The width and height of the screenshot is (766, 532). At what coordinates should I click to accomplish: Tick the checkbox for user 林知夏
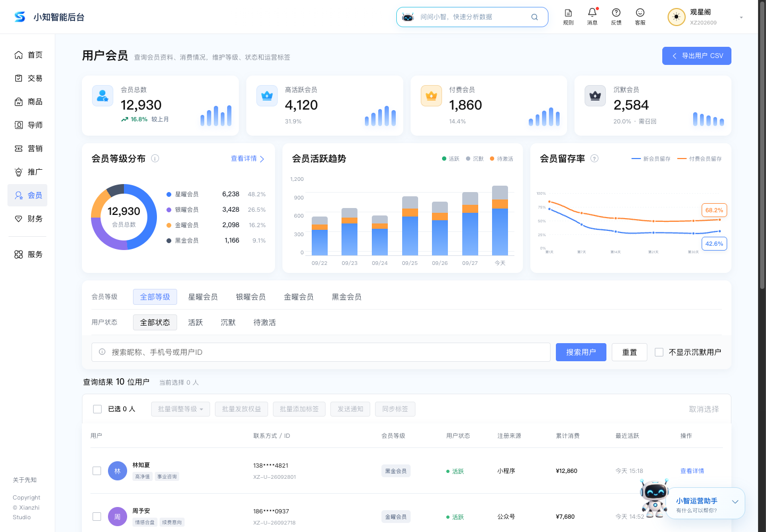click(x=97, y=471)
